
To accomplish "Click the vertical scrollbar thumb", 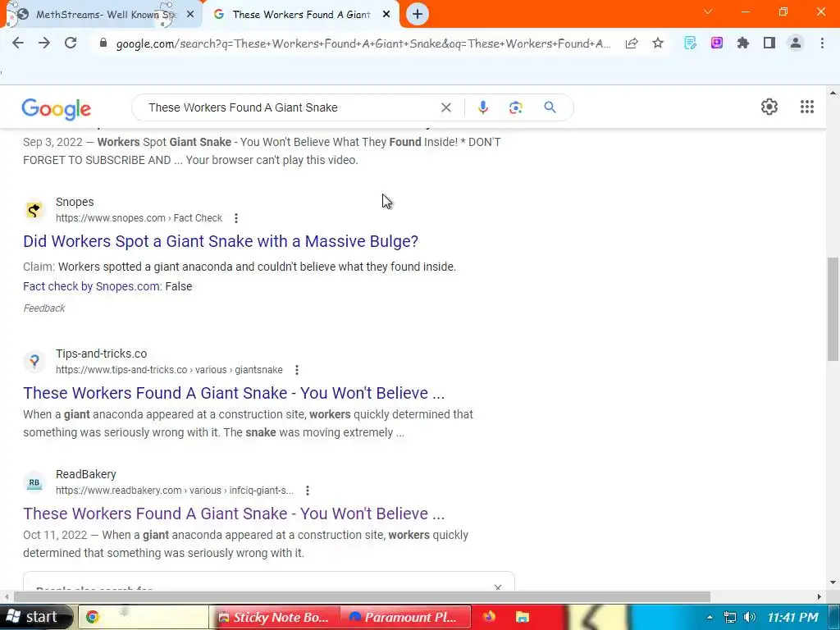I will click(833, 309).
